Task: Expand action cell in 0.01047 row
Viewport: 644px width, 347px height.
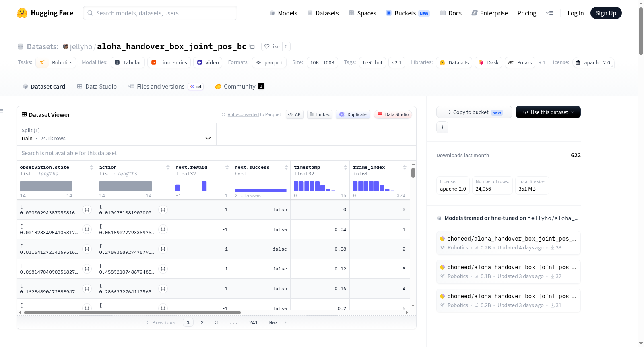Action: tap(163, 210)
